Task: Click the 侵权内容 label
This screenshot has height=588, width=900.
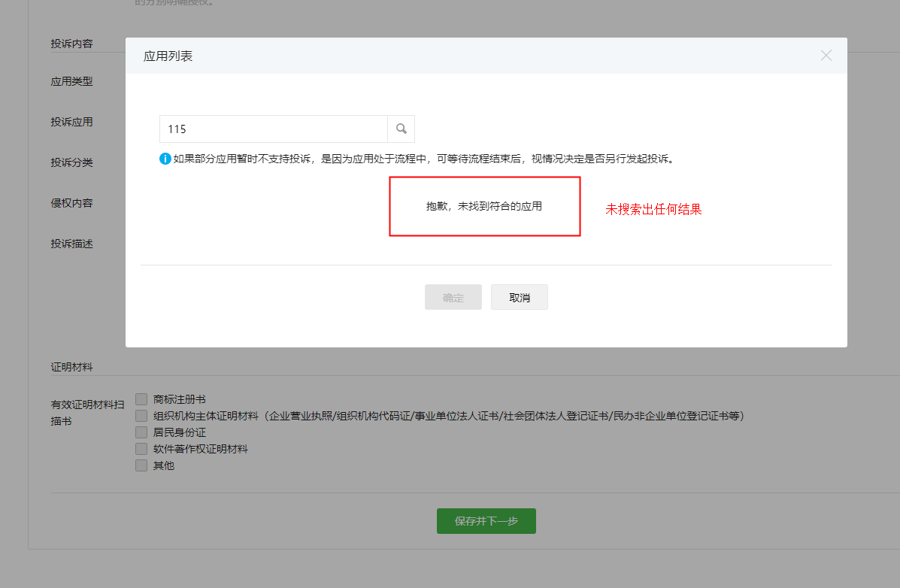Action: pyautogui.click(x=71, y=203)
